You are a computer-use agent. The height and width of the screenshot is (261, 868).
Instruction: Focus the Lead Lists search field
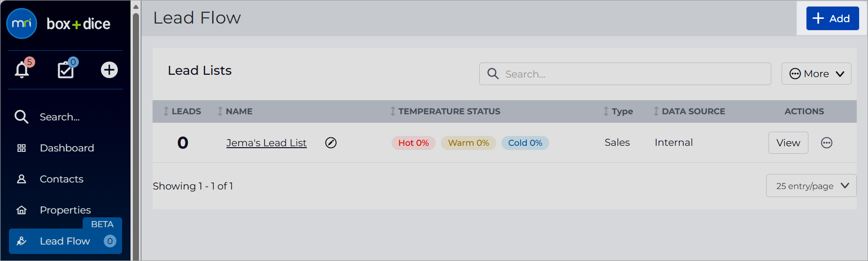click(x=625, y=74)
